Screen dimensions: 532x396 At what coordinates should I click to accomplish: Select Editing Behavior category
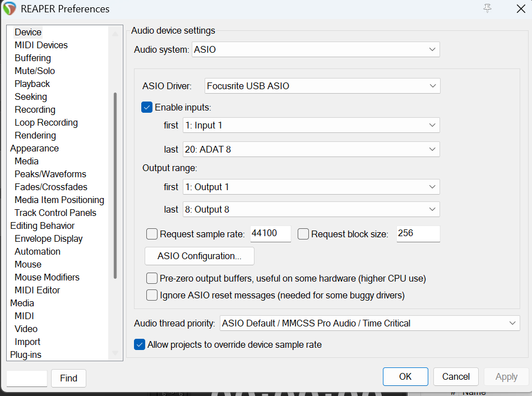[43, 226]
